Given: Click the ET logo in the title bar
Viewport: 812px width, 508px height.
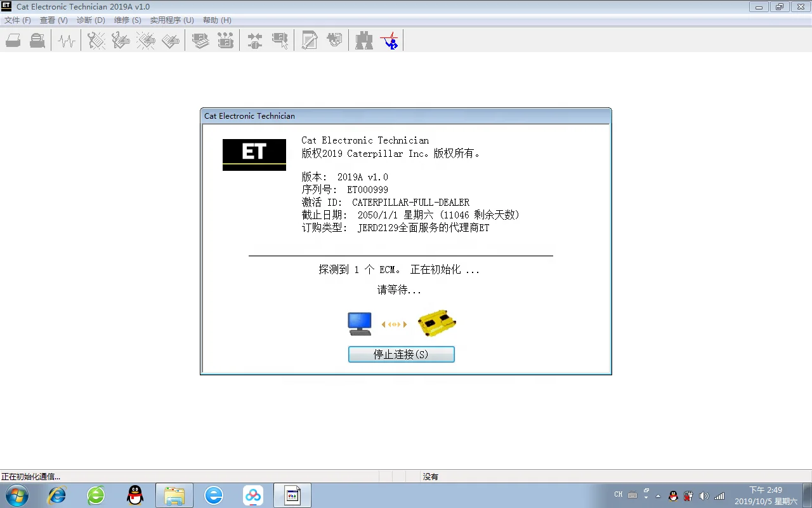Looking at the screenshot, I should [x=6, y=6].
